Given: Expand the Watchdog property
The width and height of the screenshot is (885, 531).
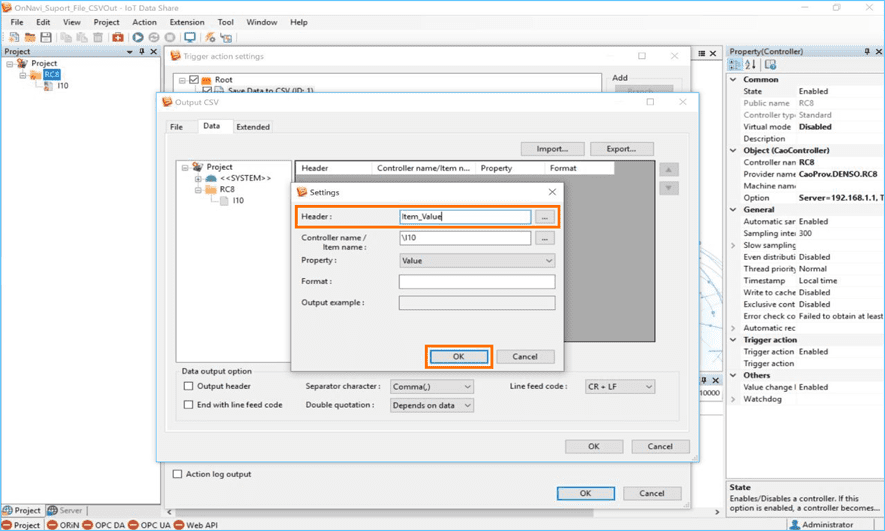Looking at the screenshot, I should pyautogui.click(x=733, y=399).
